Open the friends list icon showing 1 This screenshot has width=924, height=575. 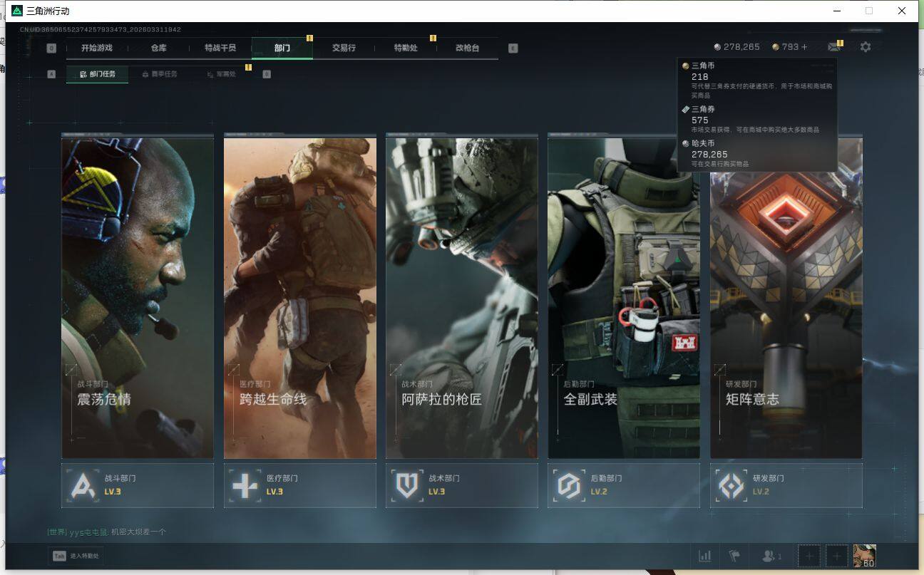click(x=772, y=556)
